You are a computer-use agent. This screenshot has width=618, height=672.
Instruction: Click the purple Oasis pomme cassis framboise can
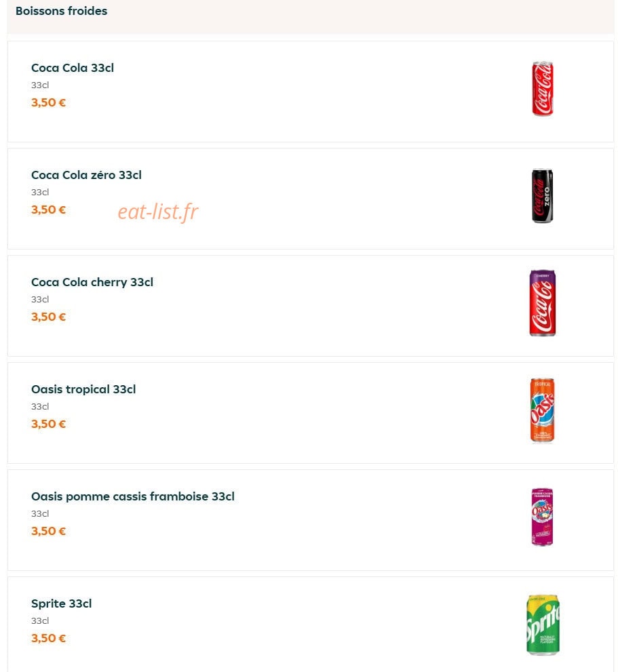tap(542, 517)
